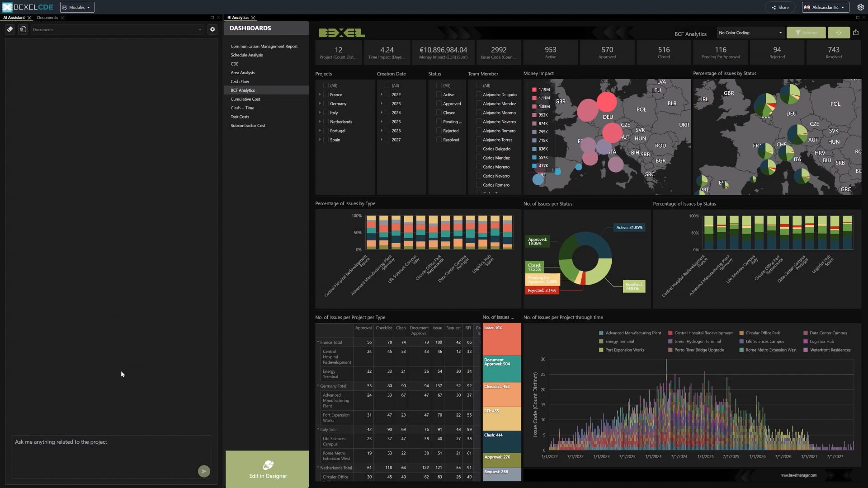The height and width of the screenshot is (488, 868).
Task: Expand the 2022 creation date node
Action: (382, 94)
